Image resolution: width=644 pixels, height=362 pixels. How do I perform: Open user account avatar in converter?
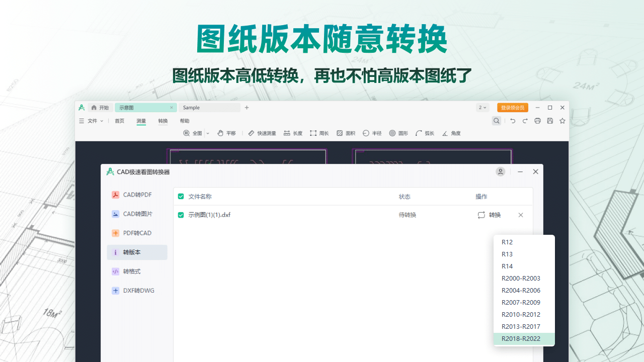(501, 171)
